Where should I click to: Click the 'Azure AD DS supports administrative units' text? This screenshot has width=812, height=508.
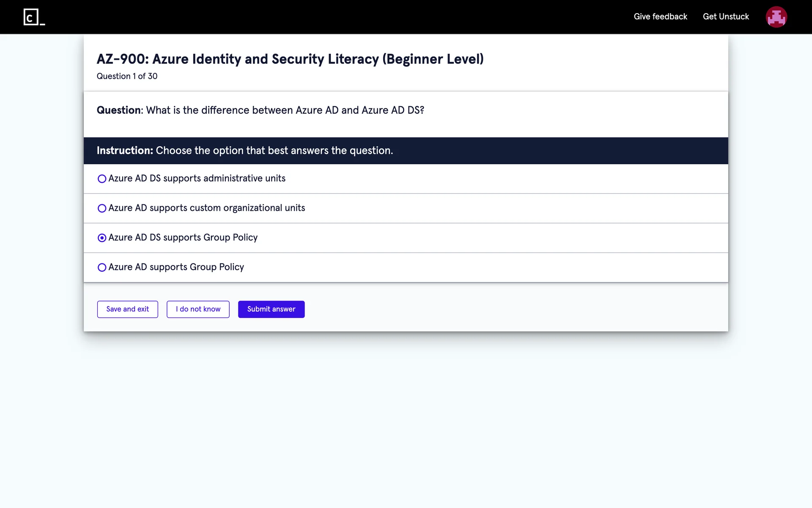tap(197, 178)
